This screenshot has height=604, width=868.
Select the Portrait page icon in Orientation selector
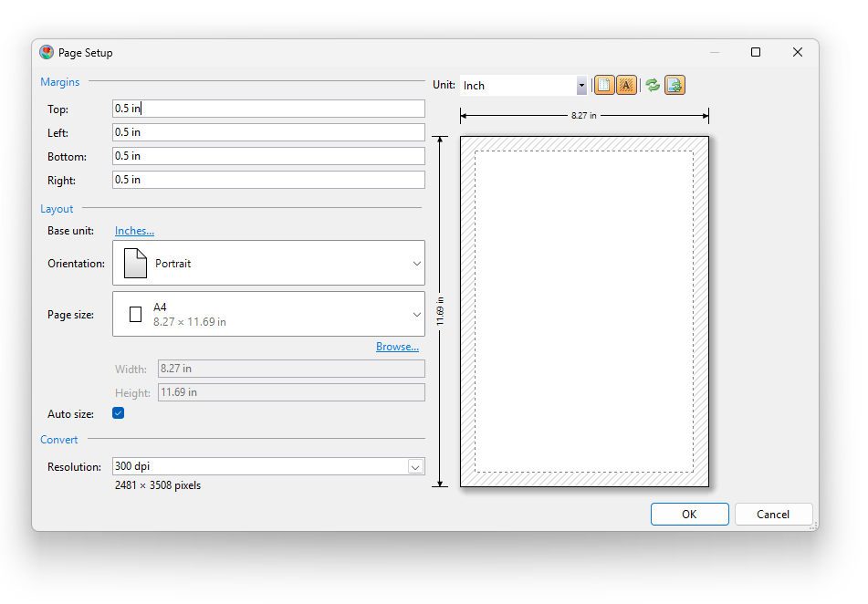[x=134, y=263]
